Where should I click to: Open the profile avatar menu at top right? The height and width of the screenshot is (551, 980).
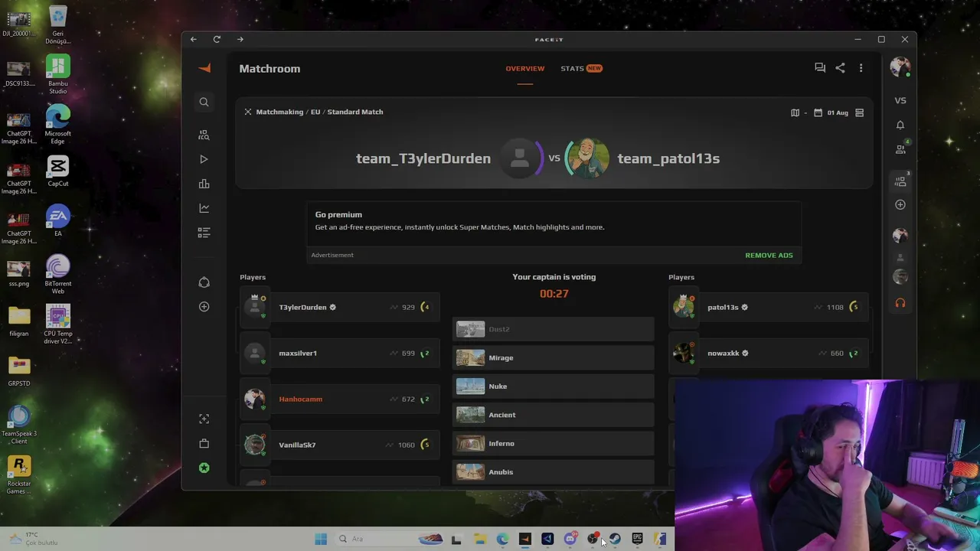coord(900,67)
